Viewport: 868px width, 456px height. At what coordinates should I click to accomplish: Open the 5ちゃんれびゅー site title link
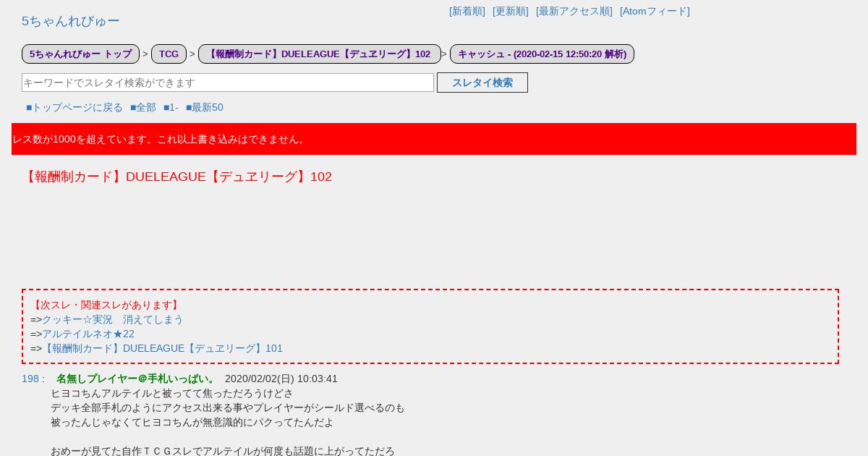[71, 21]
